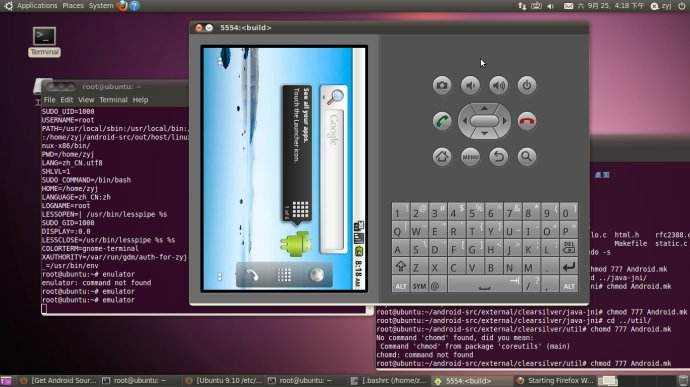The image size is (690, 387).
Task: Click the blue help icon in top panel
Action: tap(135, 6)
